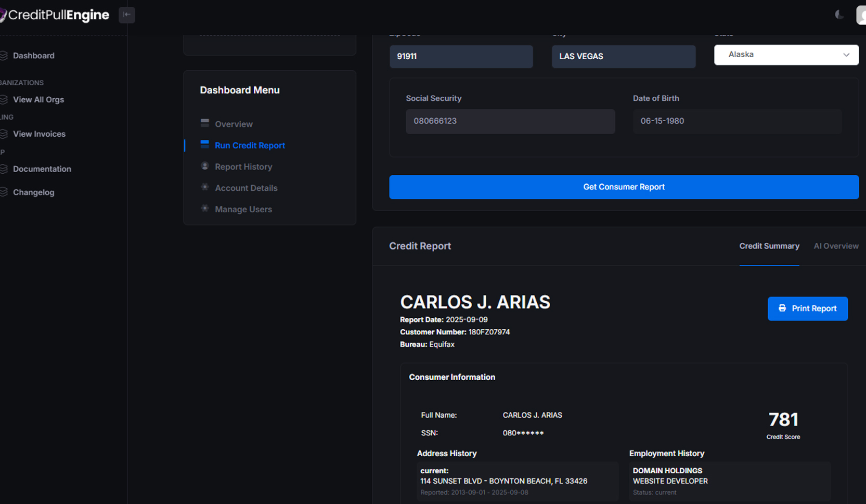
Task: Open Documentation from the sidebar
Action: coord(42,169)
